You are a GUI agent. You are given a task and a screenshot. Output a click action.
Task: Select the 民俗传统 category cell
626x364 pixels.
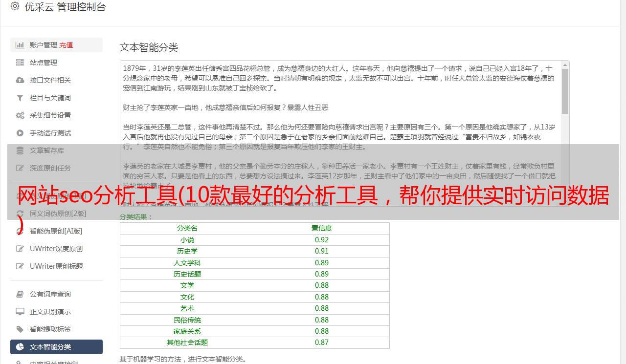[x=187, y=320]
